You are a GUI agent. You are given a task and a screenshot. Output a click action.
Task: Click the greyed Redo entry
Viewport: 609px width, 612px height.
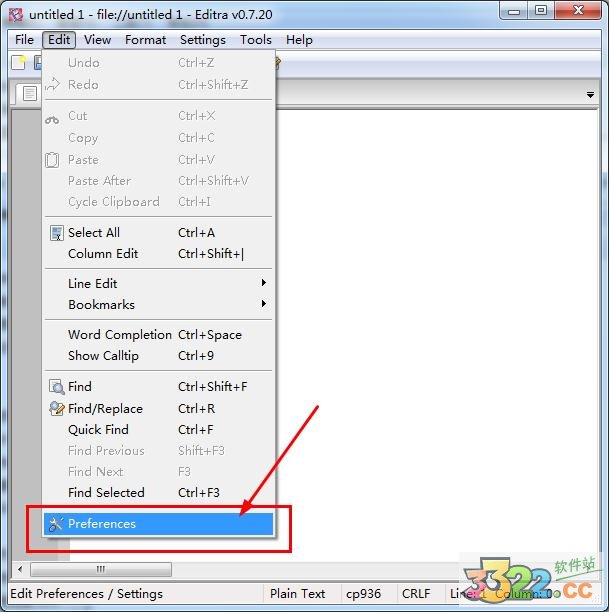(158, 85)
